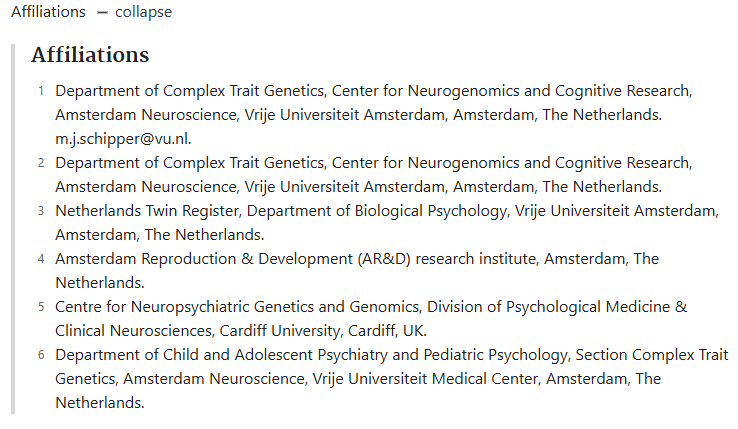Click list number 6 marker
The width and height of the screenshot is (738, 429).
(41, 355)
